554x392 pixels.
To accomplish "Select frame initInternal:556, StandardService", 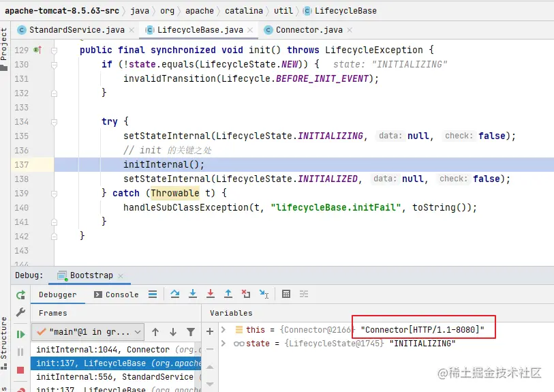I will pos(116,377).
